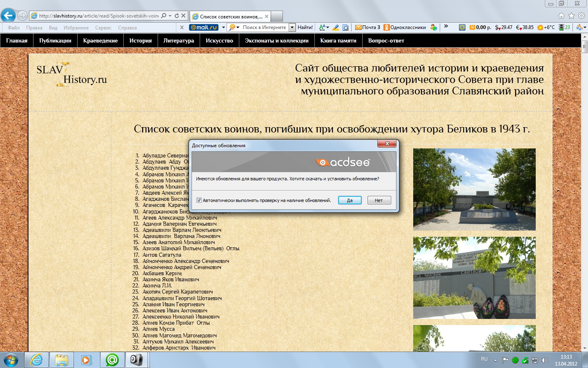Viewport: 588px width, 368px height.
Task: Go to Книга памяти navigation tab
Action: pos(338,40)
